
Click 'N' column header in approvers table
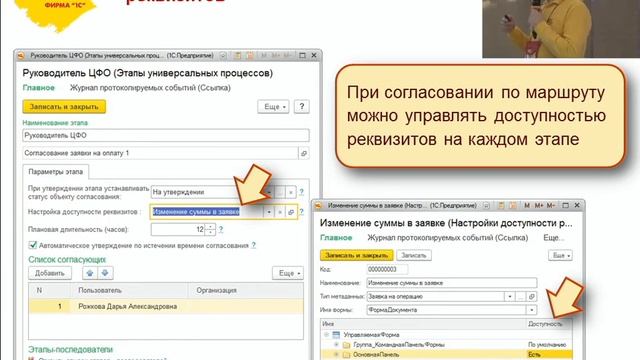[49, 290]
